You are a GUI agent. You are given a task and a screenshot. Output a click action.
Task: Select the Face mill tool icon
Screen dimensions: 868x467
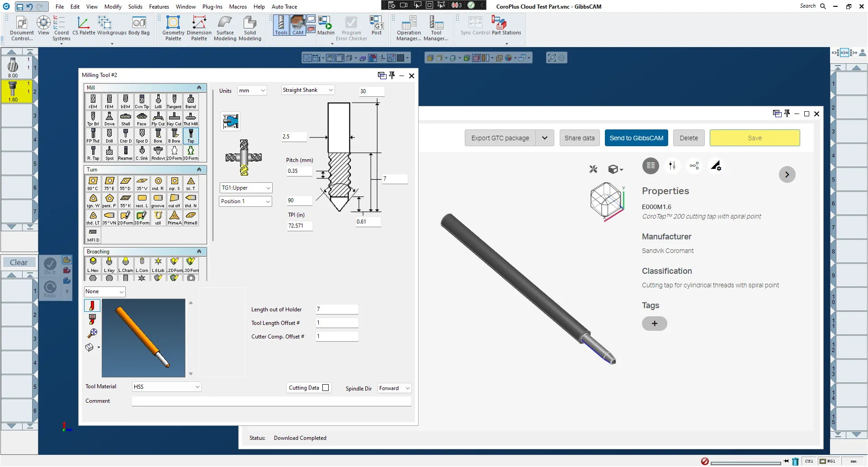[x=142, y=119]
